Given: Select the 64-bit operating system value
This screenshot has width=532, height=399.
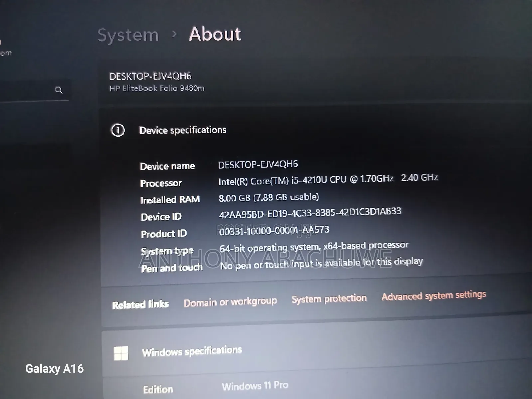Looking at the screenshot, I should click(x=314, y=247).
